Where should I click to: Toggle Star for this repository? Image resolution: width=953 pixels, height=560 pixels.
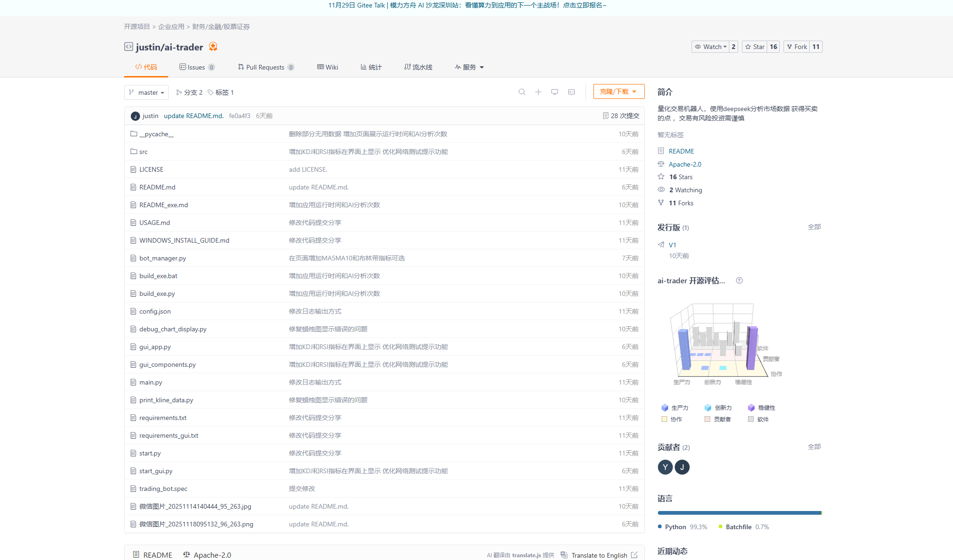[754, 47]
